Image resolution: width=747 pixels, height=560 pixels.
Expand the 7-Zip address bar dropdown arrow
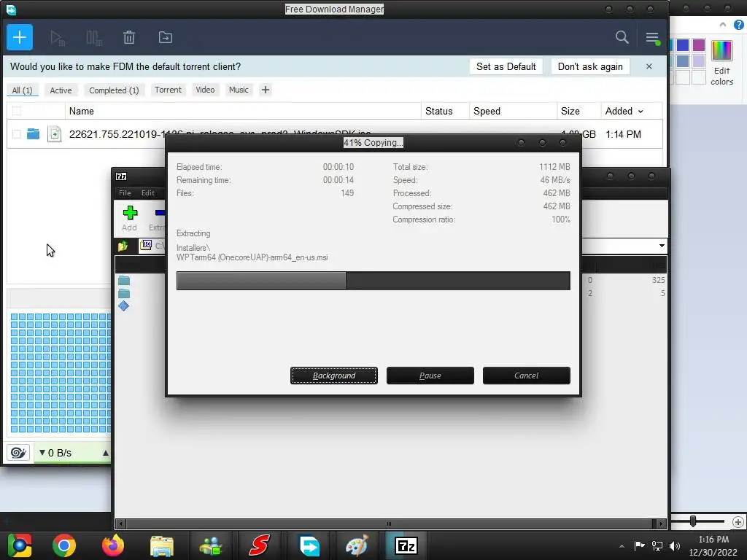[662, 246]
